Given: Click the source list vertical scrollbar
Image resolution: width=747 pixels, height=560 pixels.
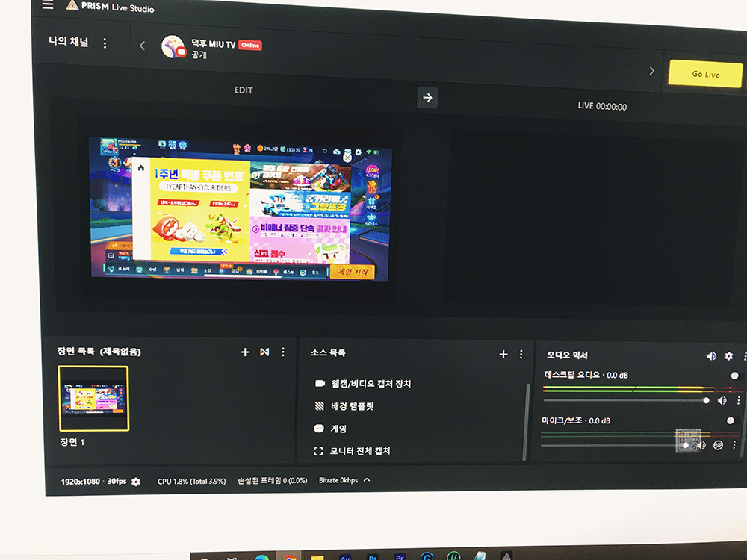Looking at the screenshot, I should (525, 422).
